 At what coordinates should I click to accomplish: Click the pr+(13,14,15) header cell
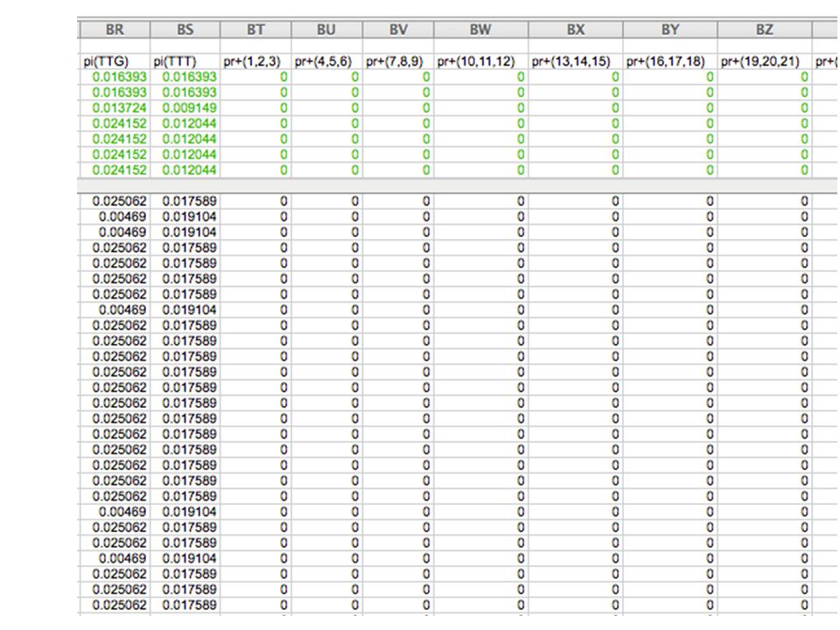[x=576, y=61]
